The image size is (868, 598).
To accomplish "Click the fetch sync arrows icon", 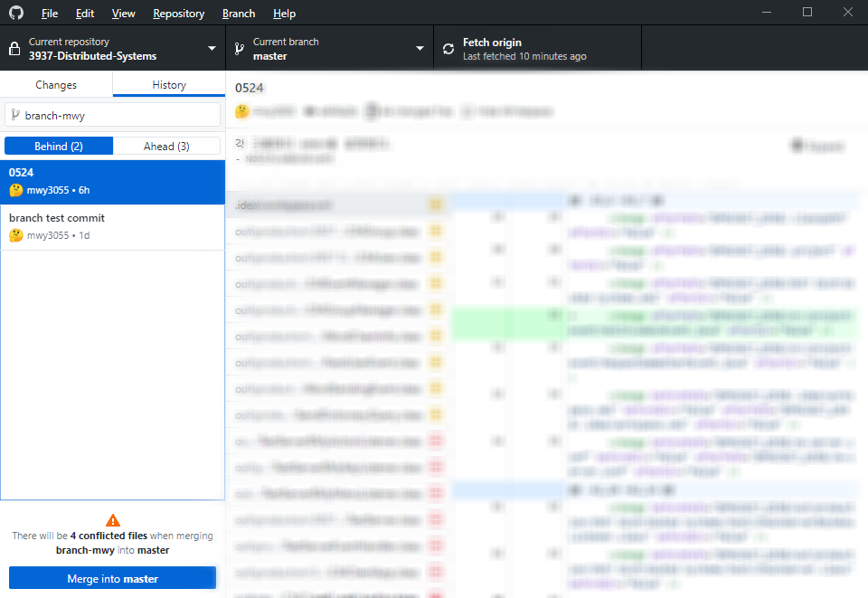I will (448, 49).
